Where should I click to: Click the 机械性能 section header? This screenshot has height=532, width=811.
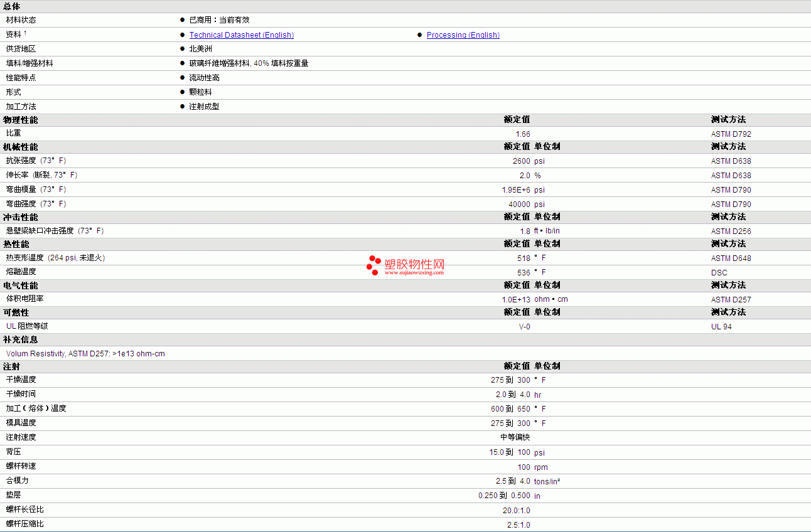tap(21, 147)
